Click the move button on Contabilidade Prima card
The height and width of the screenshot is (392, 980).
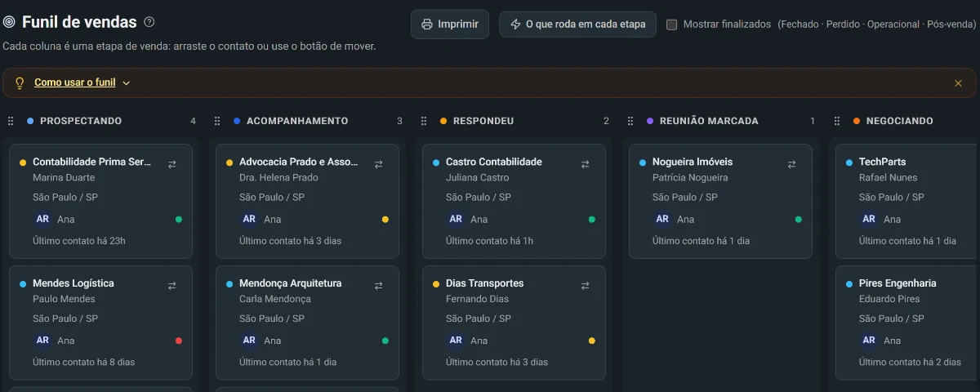171,164
